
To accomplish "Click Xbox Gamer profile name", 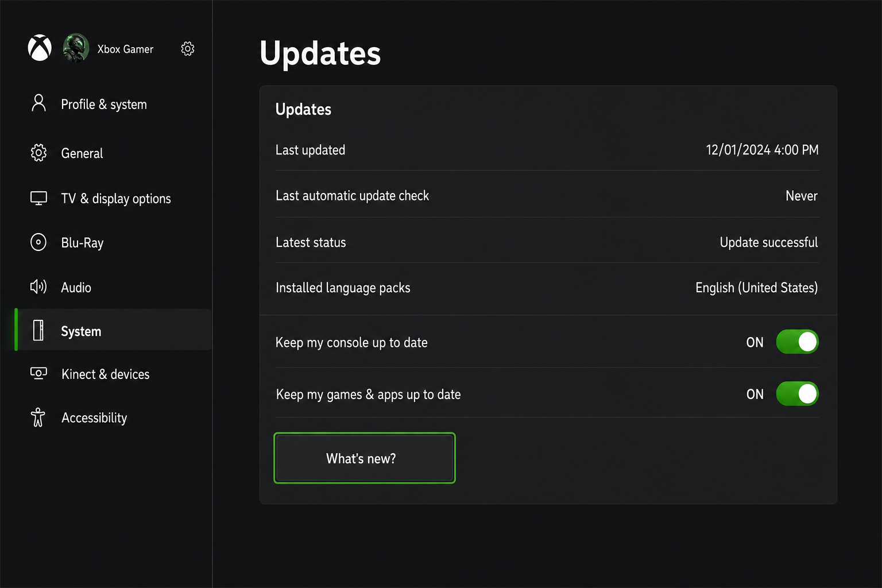I will tap(125, 49).
